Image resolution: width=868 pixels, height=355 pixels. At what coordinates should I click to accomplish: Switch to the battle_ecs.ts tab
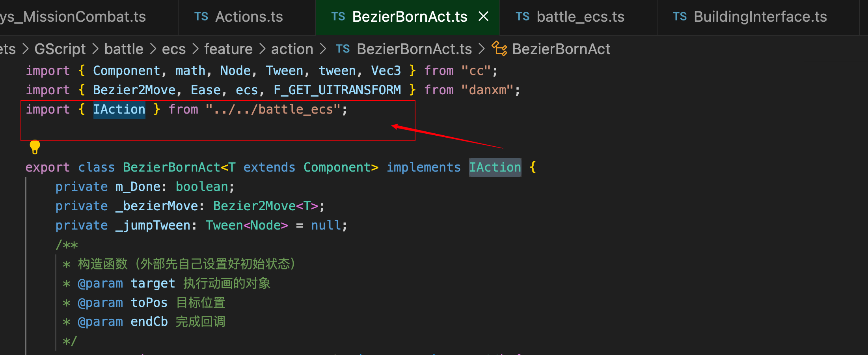click(x=580, y=17)
